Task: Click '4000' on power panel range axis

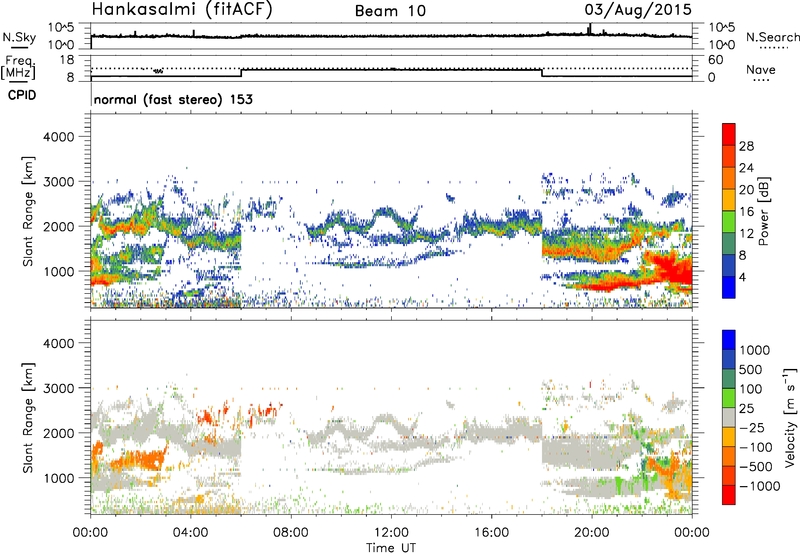Action: 58,137
